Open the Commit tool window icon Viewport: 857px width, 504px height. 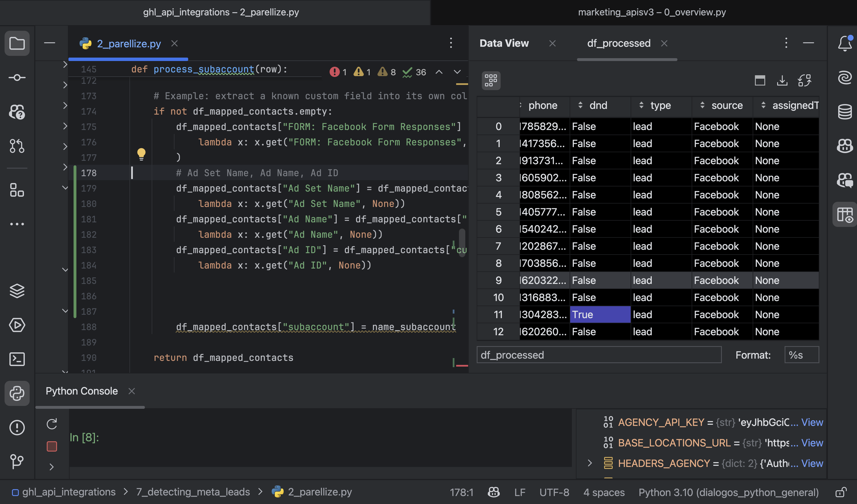tap(17, 78)
